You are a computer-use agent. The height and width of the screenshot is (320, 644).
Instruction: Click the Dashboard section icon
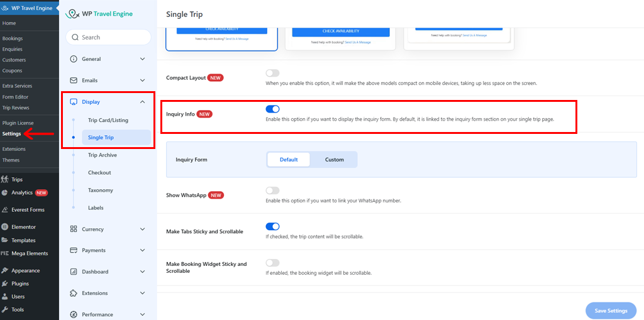(x=74, y=272)
